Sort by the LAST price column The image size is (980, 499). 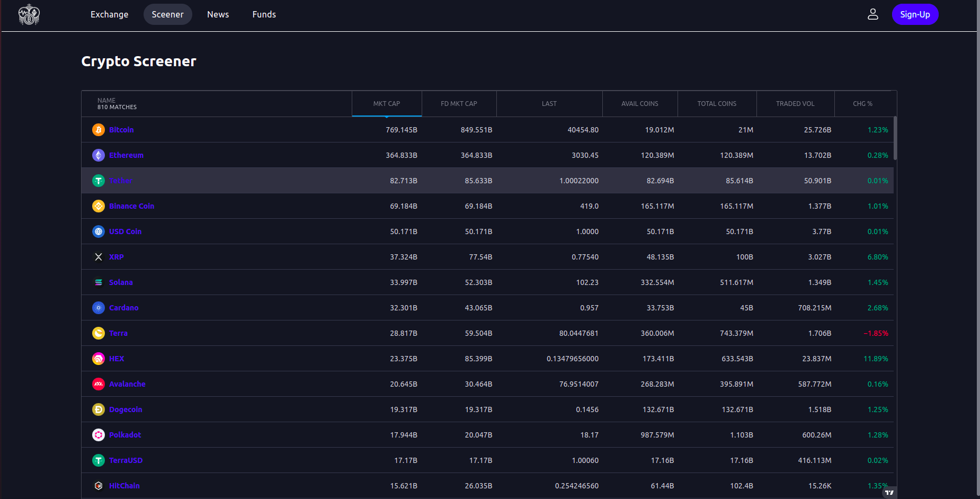(x=549, y=104)
